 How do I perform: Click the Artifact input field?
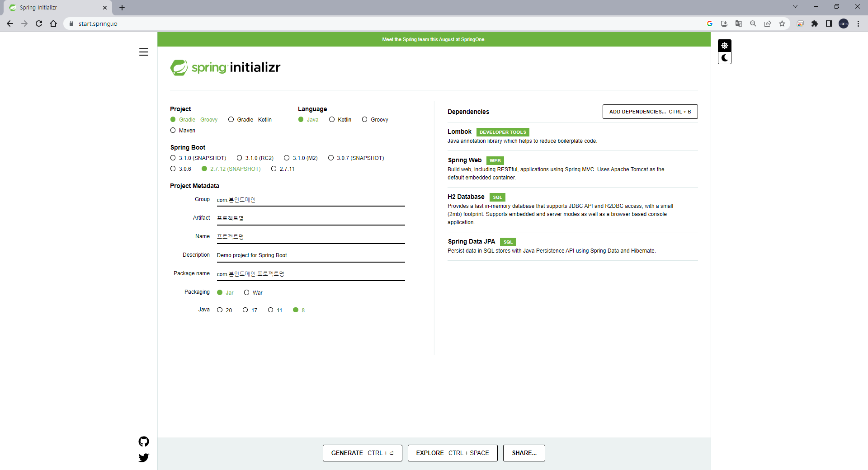pyautogui.click(x=311, y=218)
